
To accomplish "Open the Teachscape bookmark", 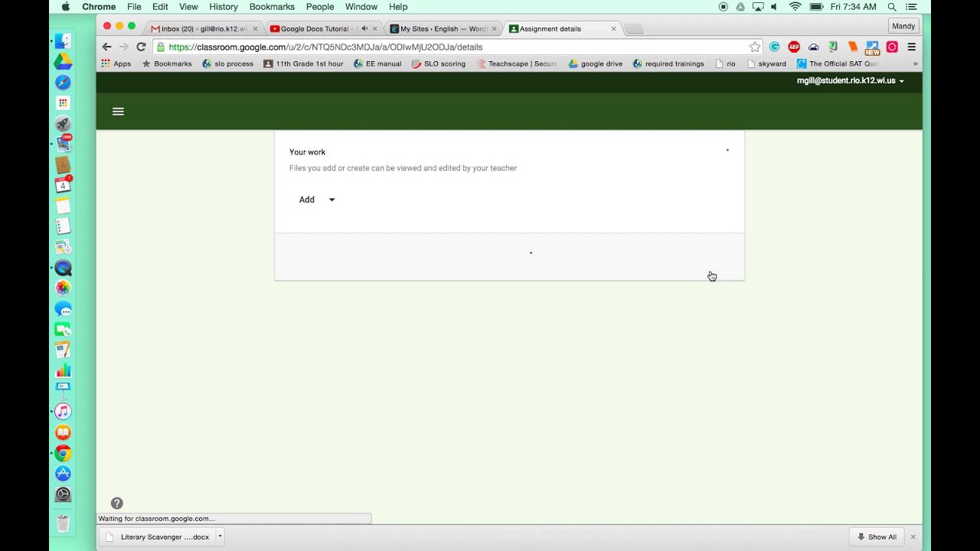I will 518,64.
